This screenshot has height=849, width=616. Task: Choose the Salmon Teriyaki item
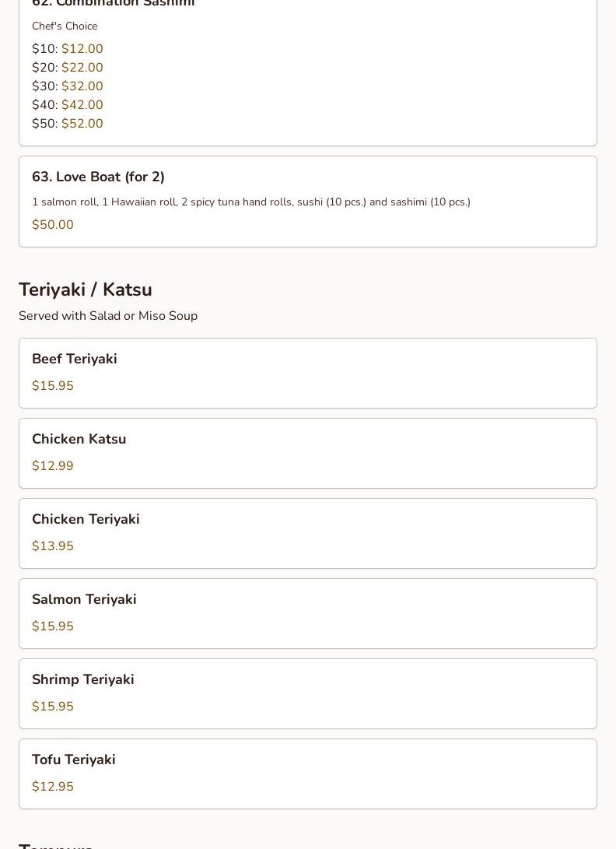pos(84,599)
